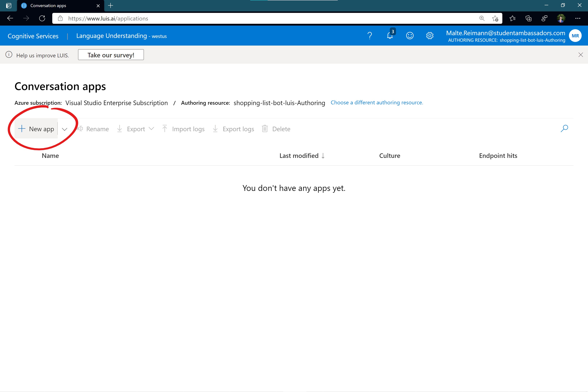
Task: Open the notifications bell icon
Action: (390, 36)
